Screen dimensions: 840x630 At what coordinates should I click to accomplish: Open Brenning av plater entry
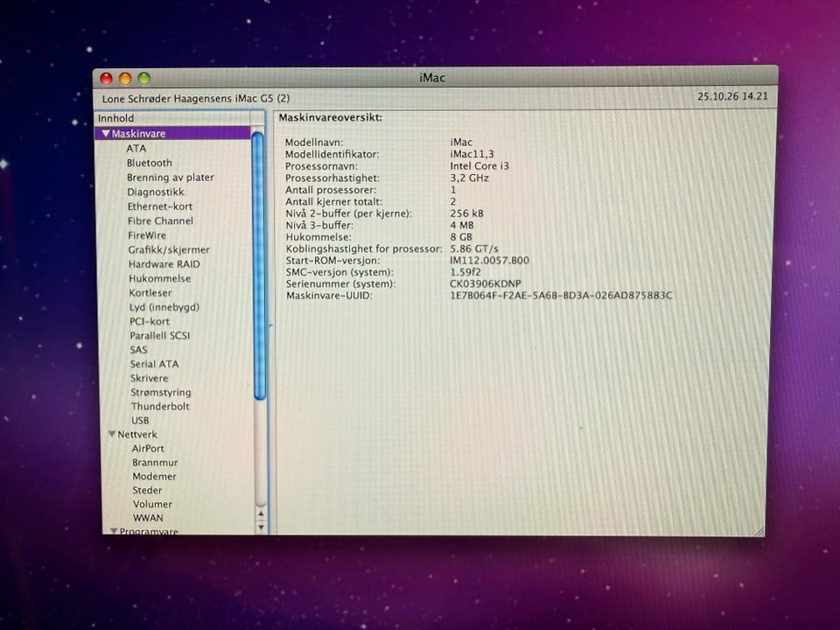(x=171, y=178)
